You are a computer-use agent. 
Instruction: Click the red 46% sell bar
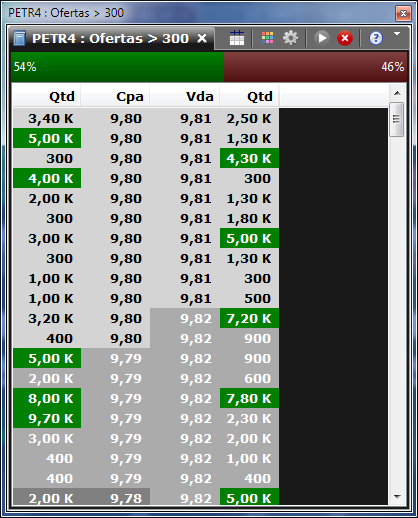pos(316,67)
